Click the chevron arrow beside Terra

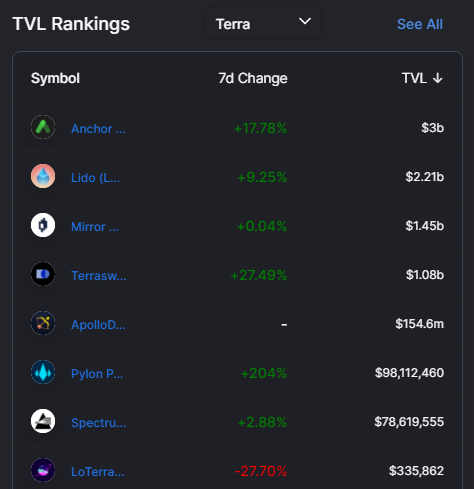(305, 21)
